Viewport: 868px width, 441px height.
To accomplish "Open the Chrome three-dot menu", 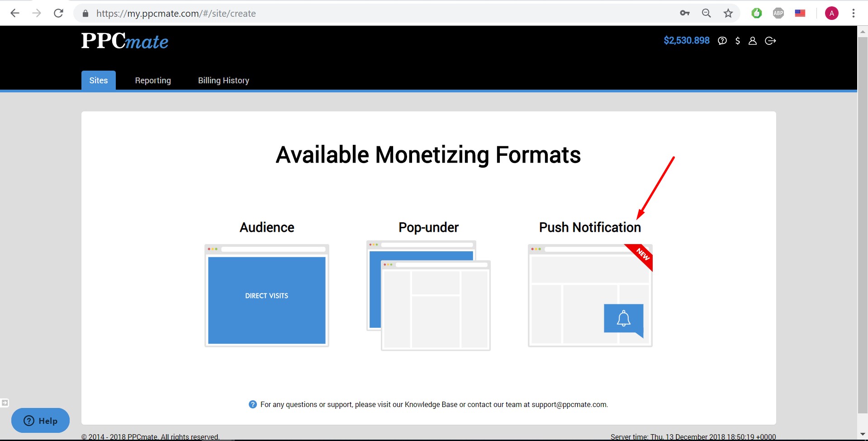I will coord(854,13).
